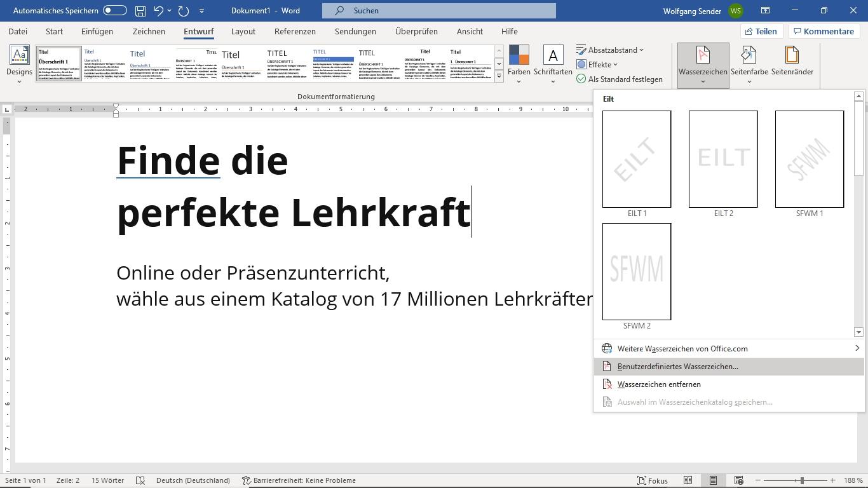This screenshot has width=868, height=488.
Task: Open the Designs themes gallery
Action: (x=19, y=64)
